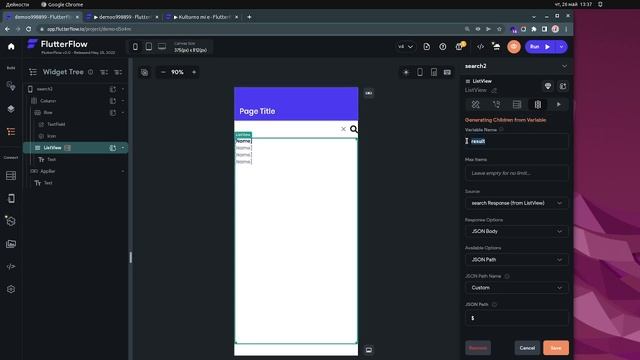This screenshot has width=640, height=360.
Task: Click the add-to-component icon in ListView header
Action: 563,86
